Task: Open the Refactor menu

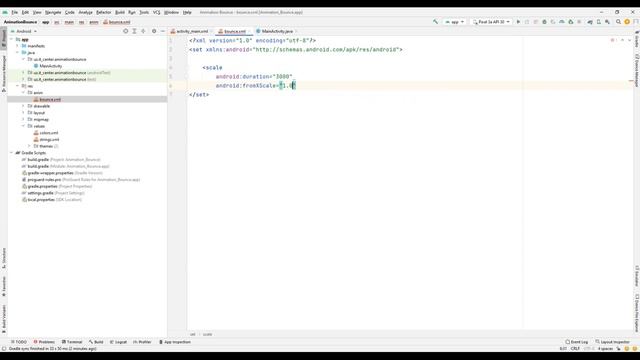Action: tap(104, 12)
